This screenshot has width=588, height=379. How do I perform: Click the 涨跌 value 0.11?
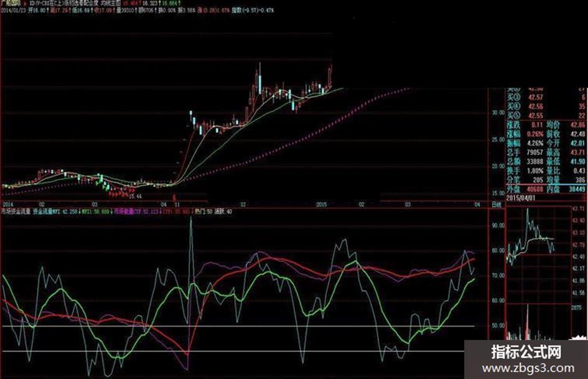pos(537,124)
